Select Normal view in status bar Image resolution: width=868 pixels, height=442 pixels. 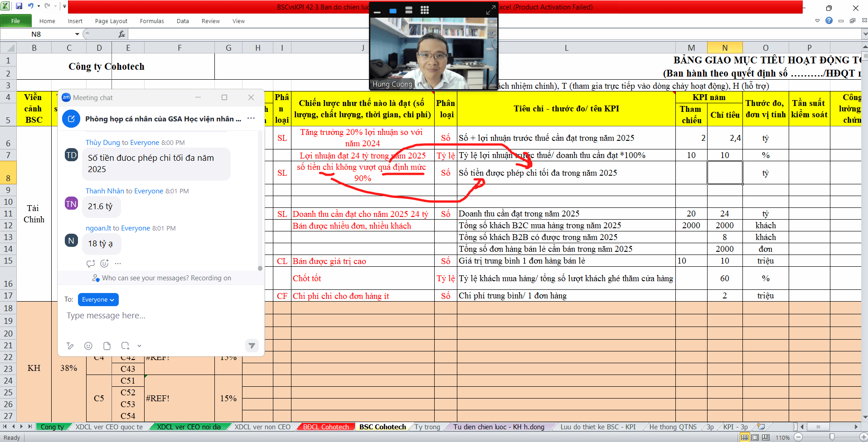(744, 437)
